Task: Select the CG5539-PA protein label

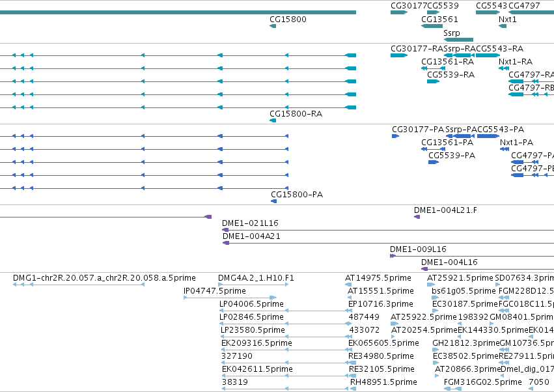Action: tap(452, 156)
